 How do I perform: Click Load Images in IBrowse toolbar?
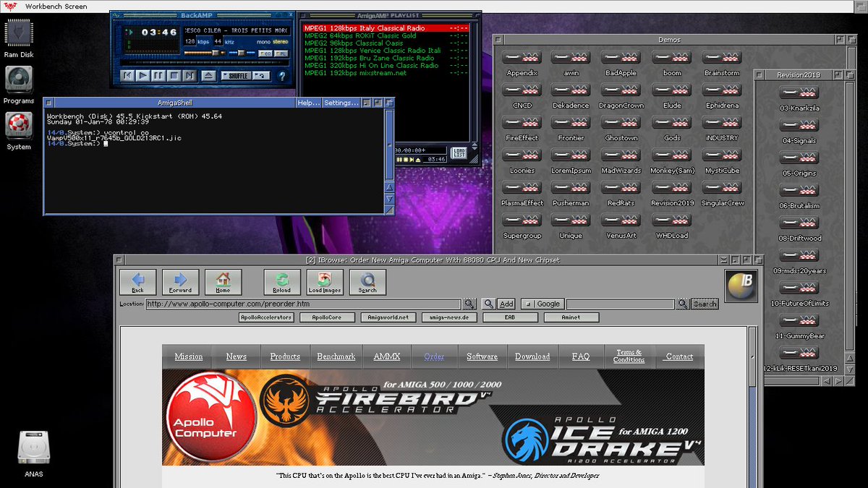325,281
